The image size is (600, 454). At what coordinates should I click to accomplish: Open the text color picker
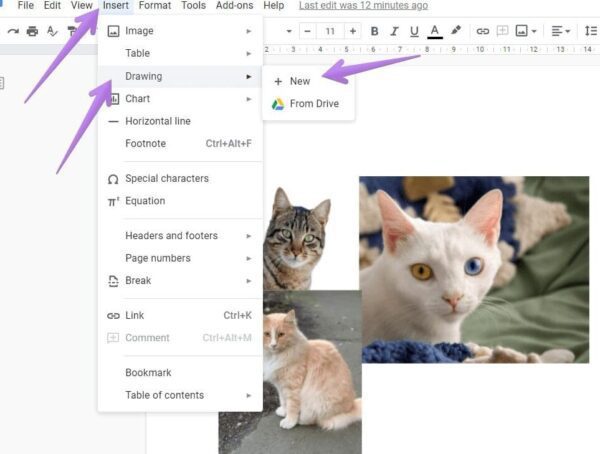(434, 31)
